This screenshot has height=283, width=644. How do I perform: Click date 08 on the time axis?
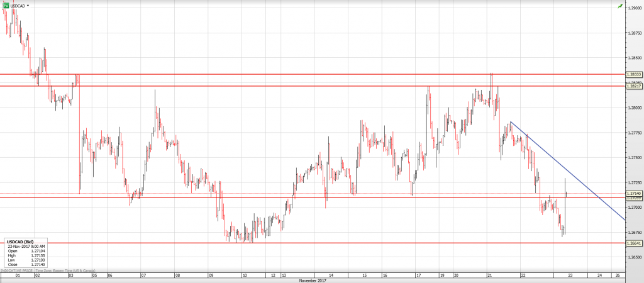(178, 275)
